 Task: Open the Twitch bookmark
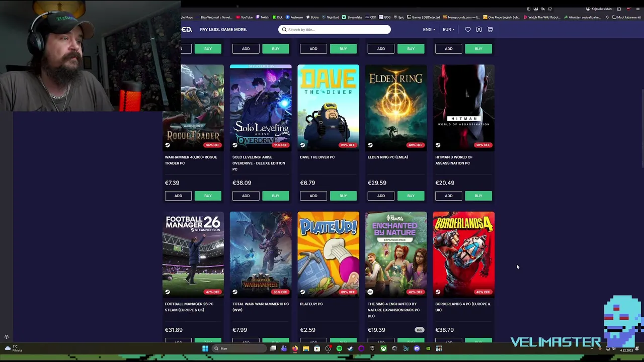(263, 17)
